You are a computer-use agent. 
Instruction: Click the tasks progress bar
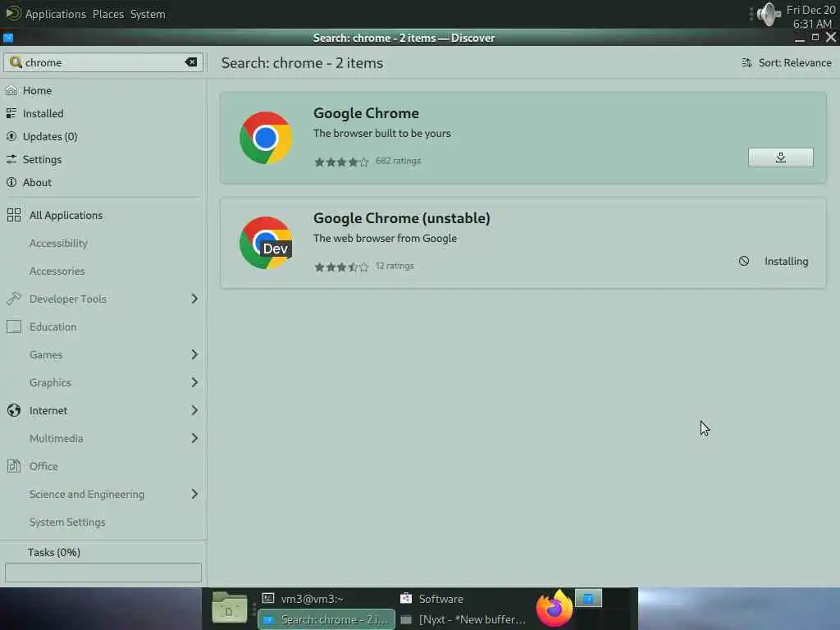tap(103, 572)
